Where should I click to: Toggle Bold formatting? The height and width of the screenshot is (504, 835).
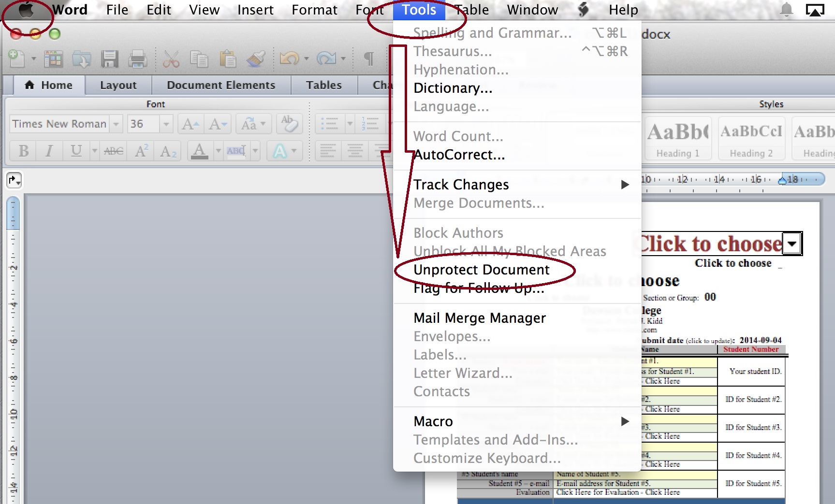(23, 151)
